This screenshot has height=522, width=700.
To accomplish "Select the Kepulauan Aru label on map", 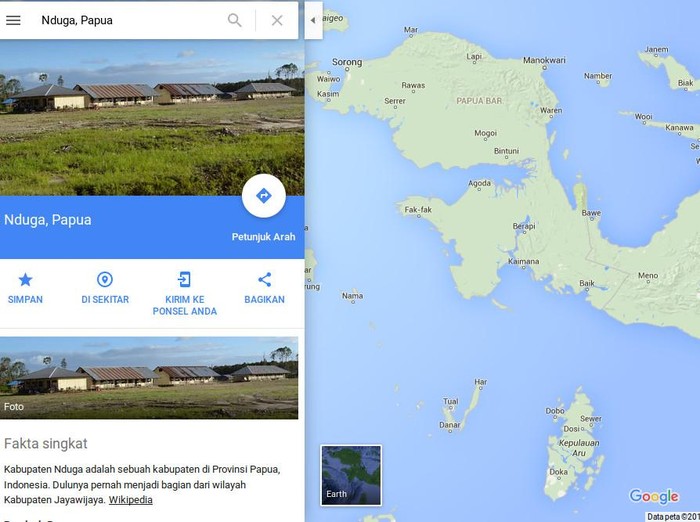I will pyautogui.click(x=579, y=447).
